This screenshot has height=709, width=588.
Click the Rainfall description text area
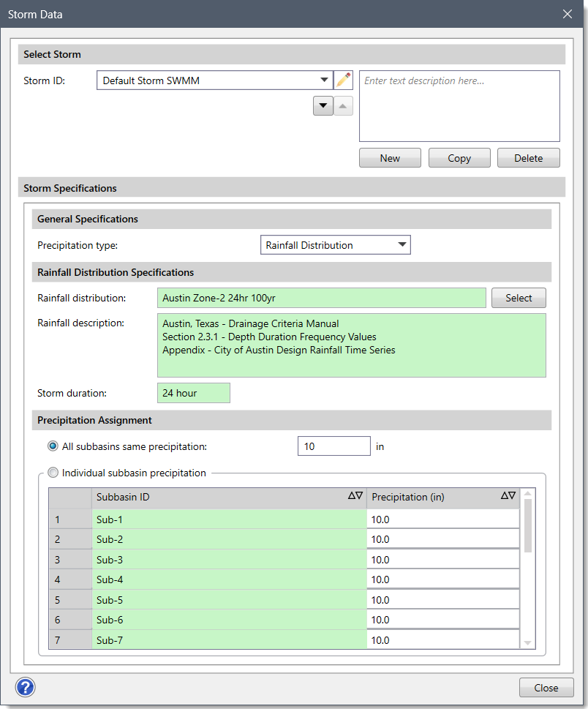[352, 345]
